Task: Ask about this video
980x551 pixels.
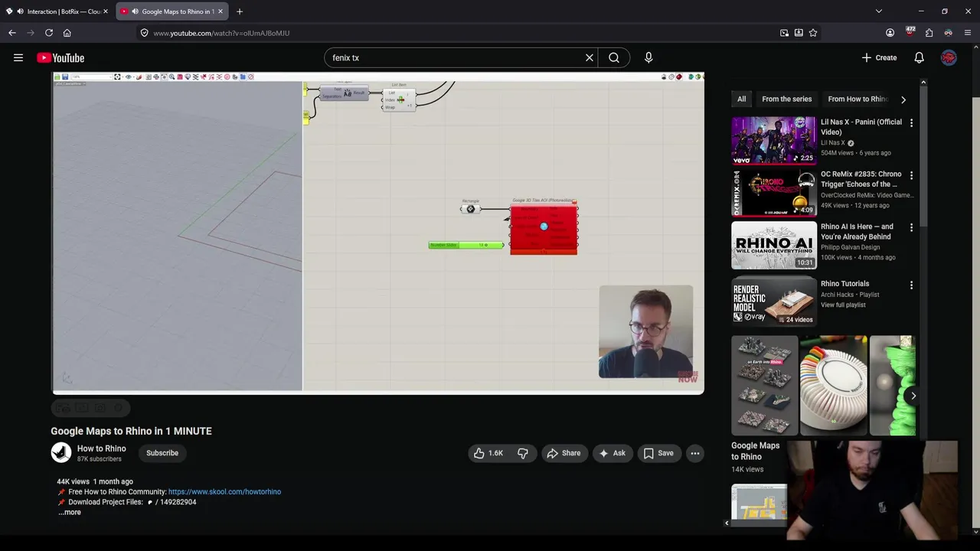Action: pyautogui.click(x=612, y=453)
